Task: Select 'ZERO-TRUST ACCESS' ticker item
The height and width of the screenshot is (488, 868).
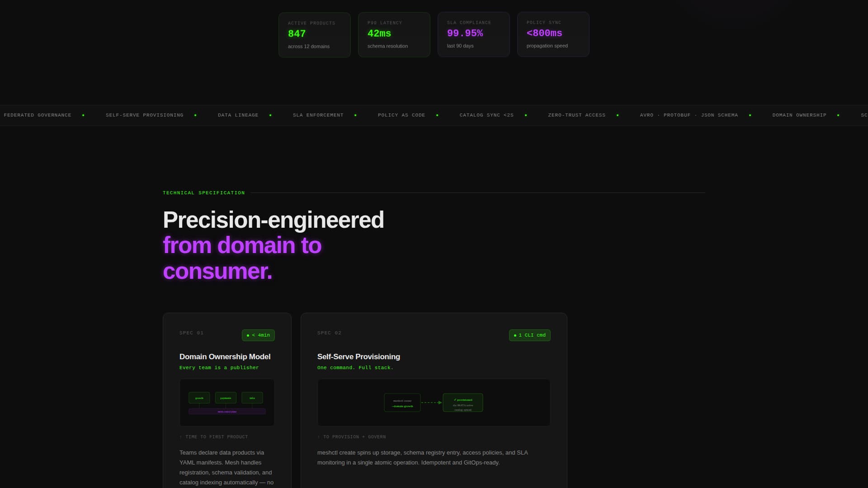Action: pos(577,115)
